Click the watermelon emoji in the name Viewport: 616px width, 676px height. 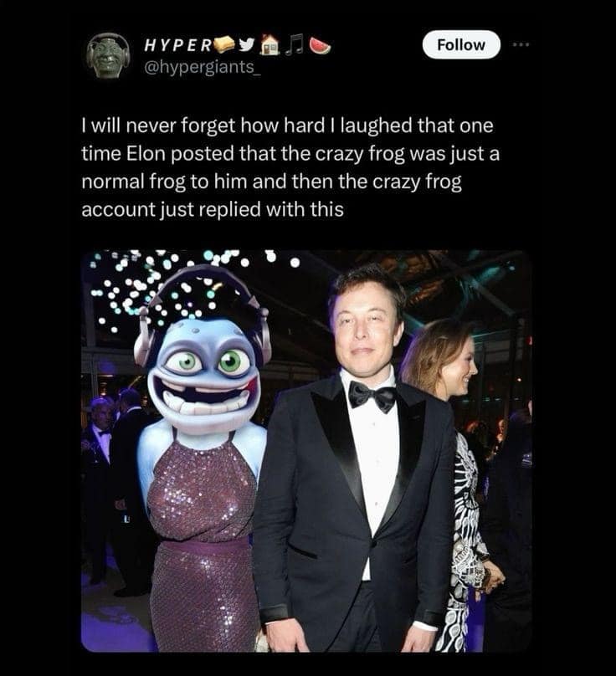319,45
